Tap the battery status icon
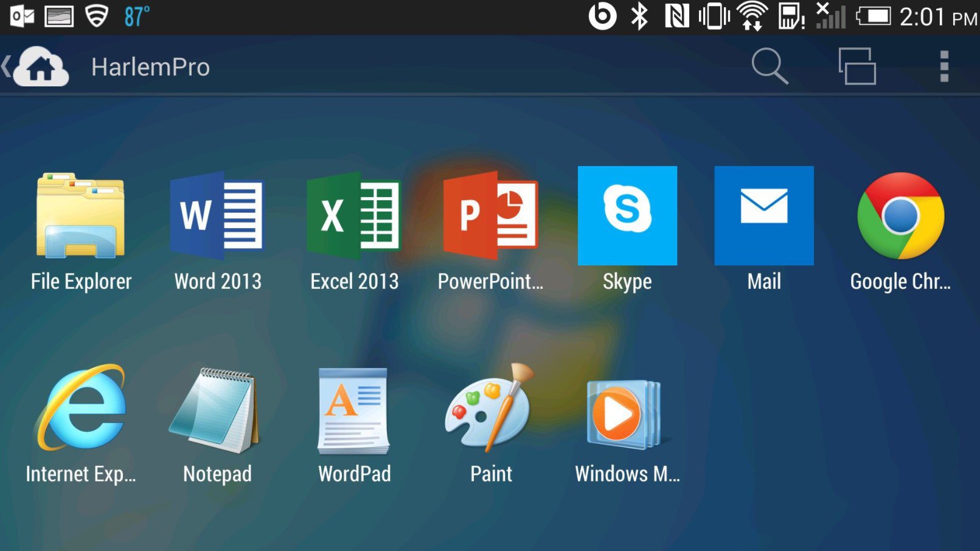The height and width of the screenshot is (551, 980). tap(874, 16)
